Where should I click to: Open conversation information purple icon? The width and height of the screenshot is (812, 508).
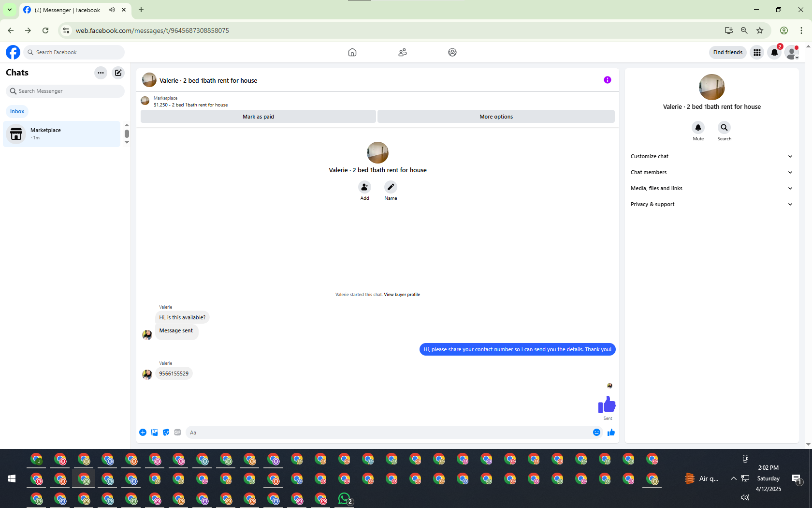point(608,80)
